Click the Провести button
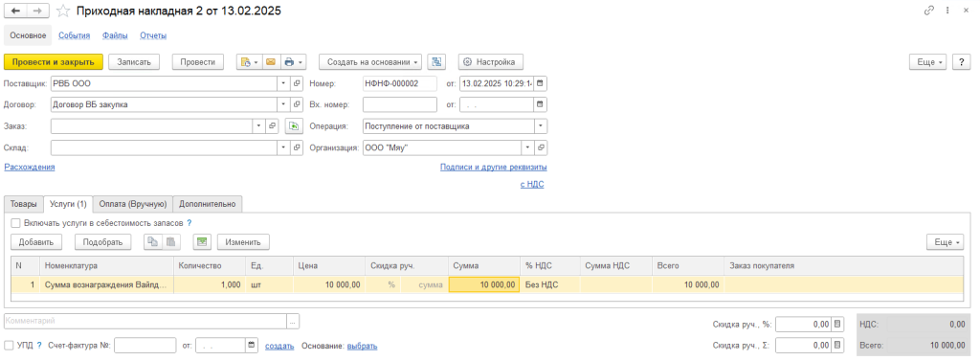Image resolution: width=980 pixels, height=361 pixels. [197, 62]
